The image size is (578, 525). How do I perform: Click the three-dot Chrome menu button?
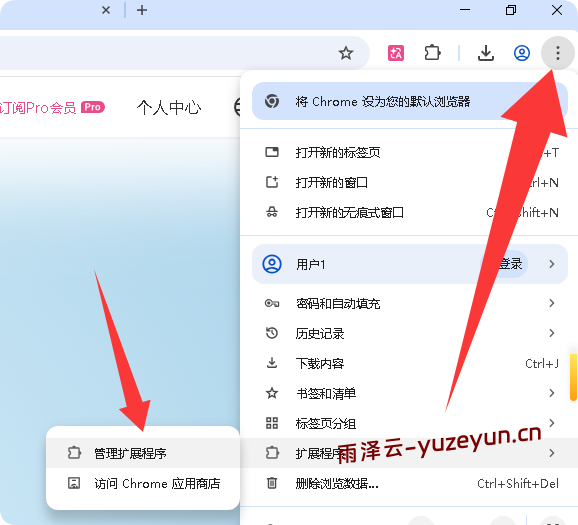(x=558, y=53)
